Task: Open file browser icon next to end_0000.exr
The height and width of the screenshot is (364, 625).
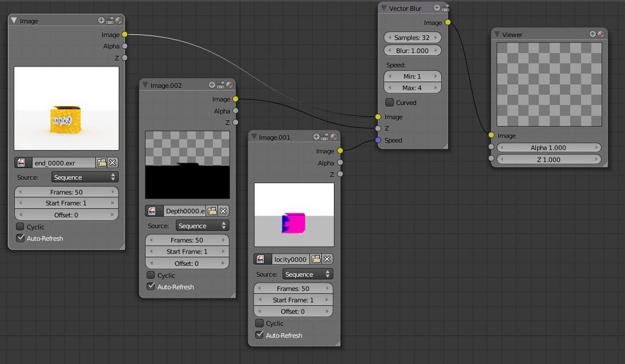Action: (102, 162)
